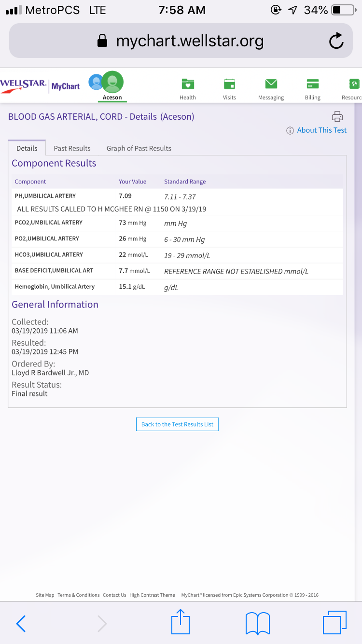Click the About This Test link
The image size is (362, 644).
pyautogui.click(x=321, y=130)
